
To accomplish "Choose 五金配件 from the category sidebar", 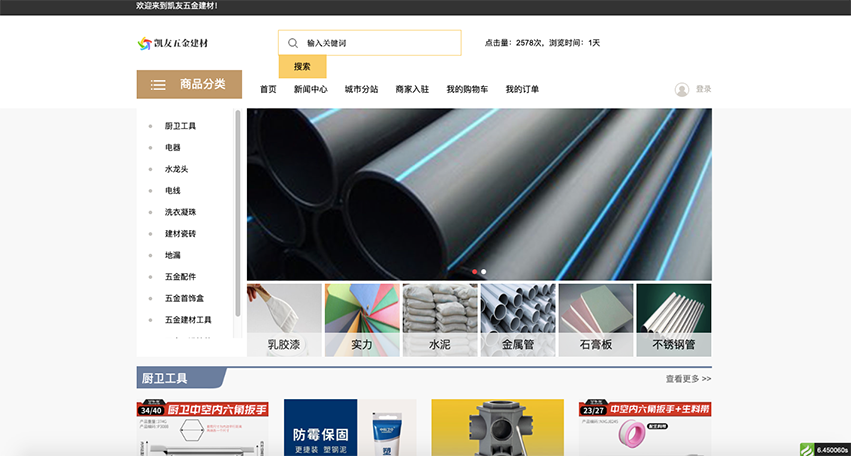I will click(x=180, y=277).
